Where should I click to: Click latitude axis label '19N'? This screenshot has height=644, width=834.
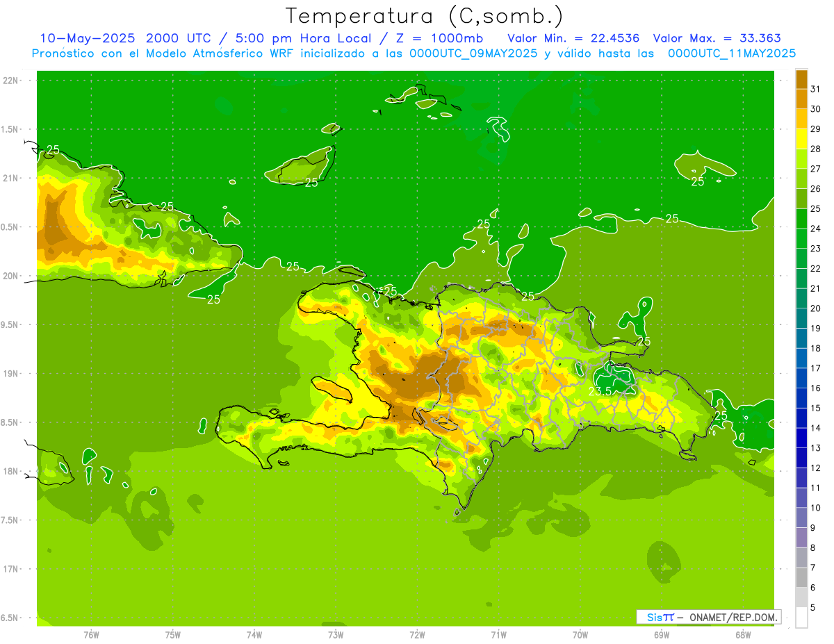(x=10, y=374)
